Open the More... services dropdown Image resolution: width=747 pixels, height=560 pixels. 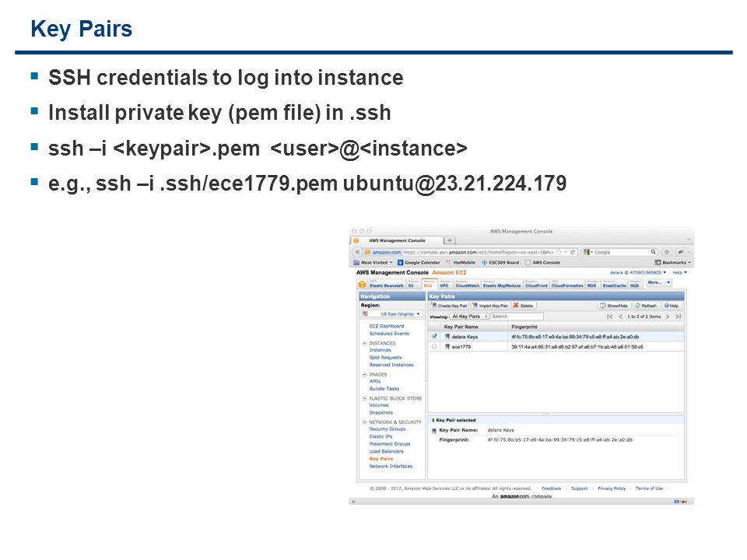659,283
